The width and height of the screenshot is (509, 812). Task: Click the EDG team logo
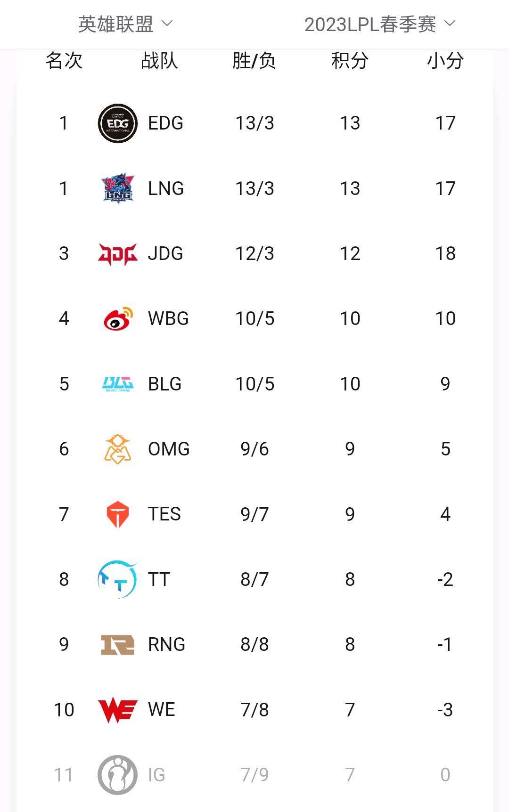click(x=117, y=123)
